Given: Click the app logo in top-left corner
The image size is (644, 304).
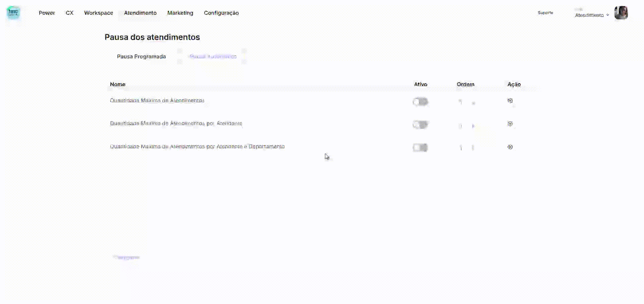Looking at the screenshot, I should 13,13.
